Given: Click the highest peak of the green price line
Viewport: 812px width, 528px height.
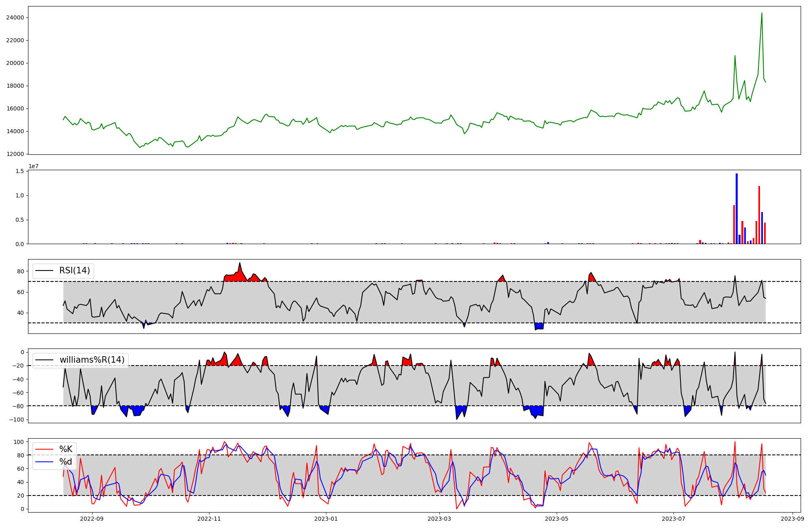Looking at the screenshot, I should click(762, 13).
